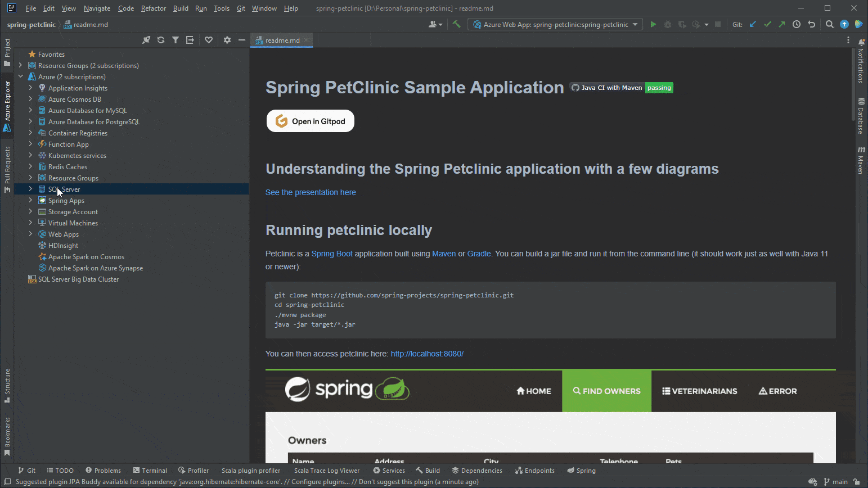Image resolution: width=868 pixels, height=488 pixels.
Task: Click the filter icon in Azure Explorer toolbar
Action: click(x=176, y=40)
